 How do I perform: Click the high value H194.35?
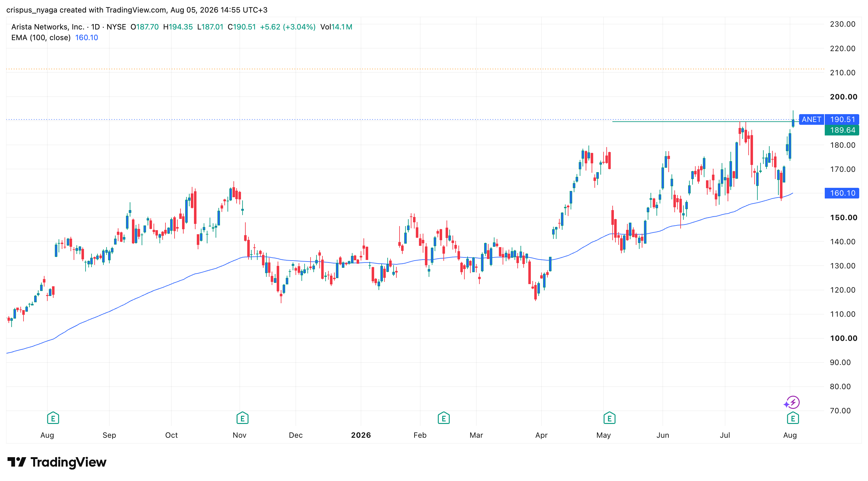click(178, 27)
